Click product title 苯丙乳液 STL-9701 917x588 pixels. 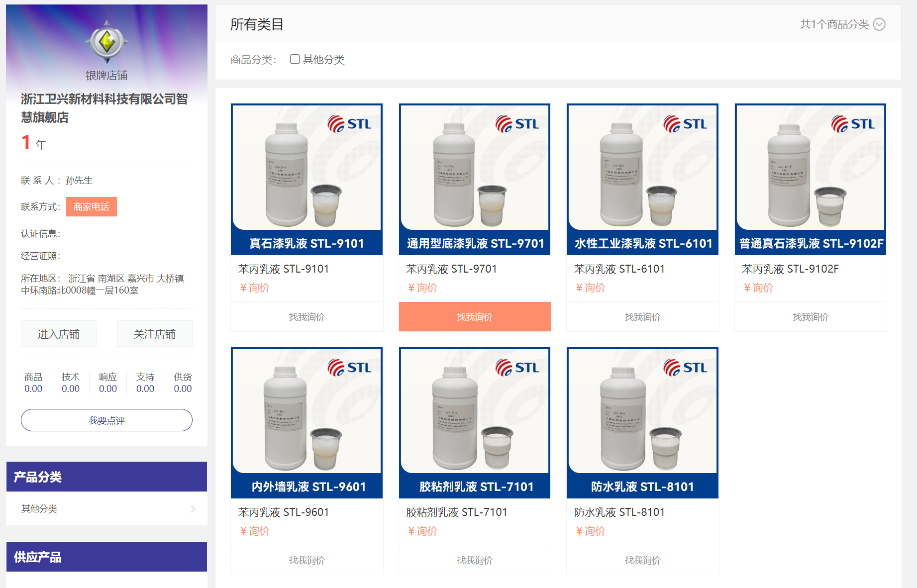451,269
